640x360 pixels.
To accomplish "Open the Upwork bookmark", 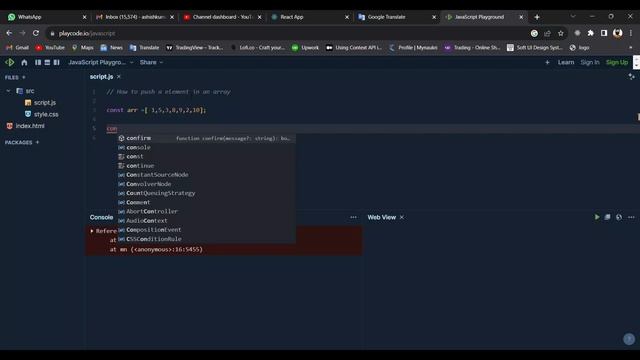I will tap(305, 48).
